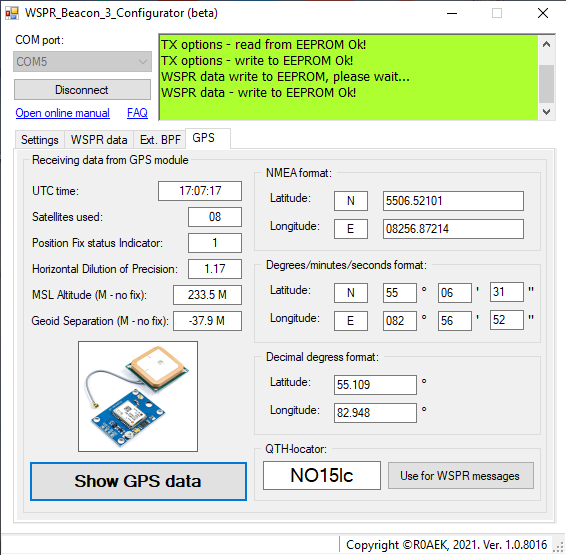The height and width of the screenshot is (555, 566).
Task: Switch to the WSPR data tab
Action: (x=99, y=140)
